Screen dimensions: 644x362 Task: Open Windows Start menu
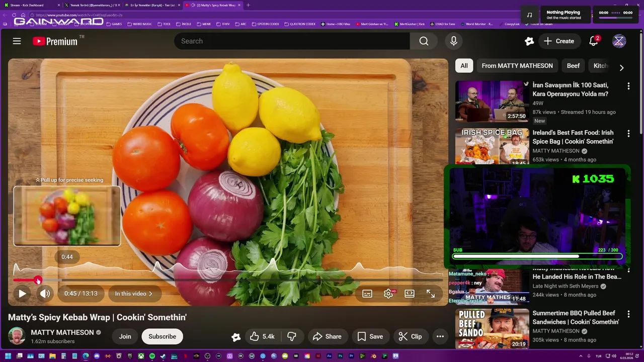pos(8,356)
